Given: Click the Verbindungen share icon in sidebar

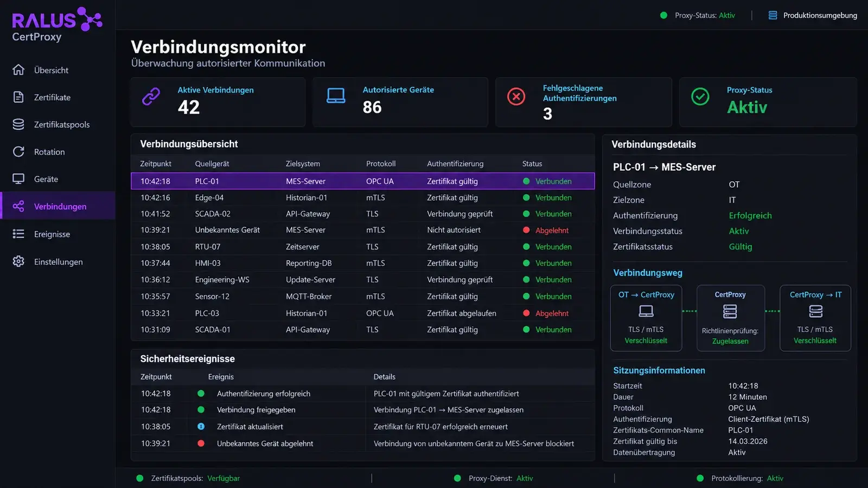Looking at the screenshot, I should (18, 206).
